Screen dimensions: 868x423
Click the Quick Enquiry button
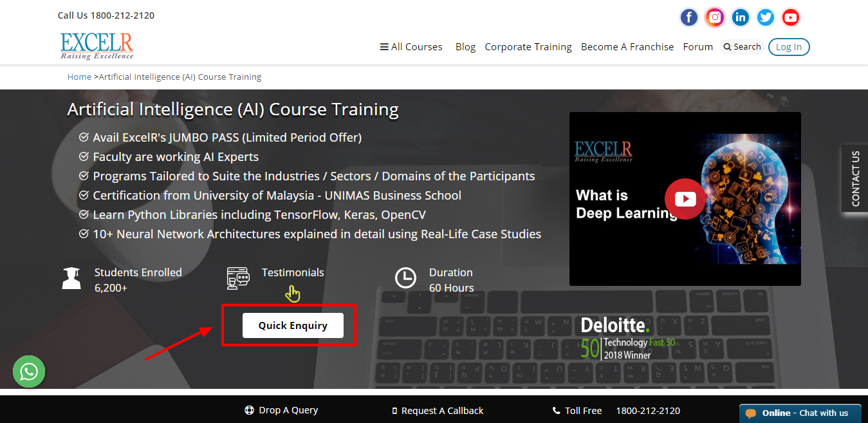(293, 325)
